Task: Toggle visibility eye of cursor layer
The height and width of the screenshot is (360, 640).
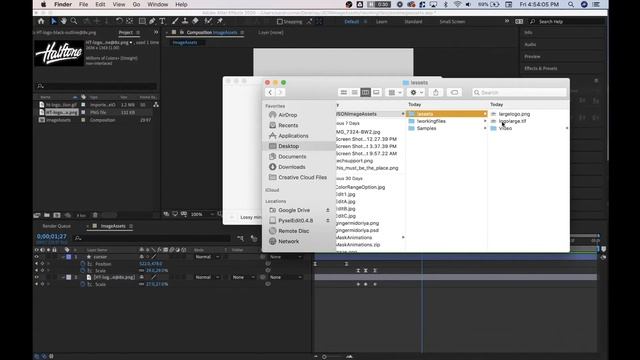Action: 36,257
